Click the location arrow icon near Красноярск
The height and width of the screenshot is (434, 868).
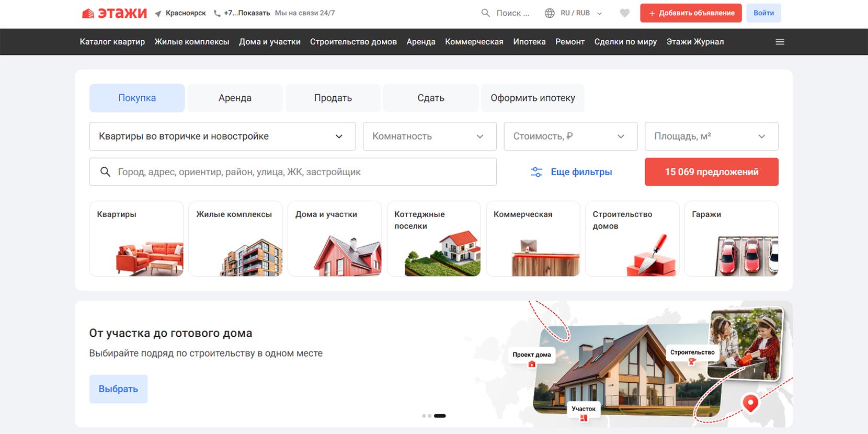point(158,14)
